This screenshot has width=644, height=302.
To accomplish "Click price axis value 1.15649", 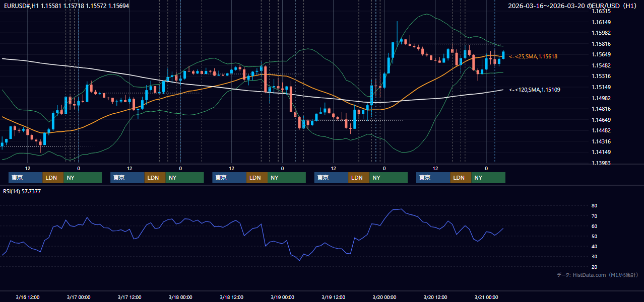I will click(601, 54).
